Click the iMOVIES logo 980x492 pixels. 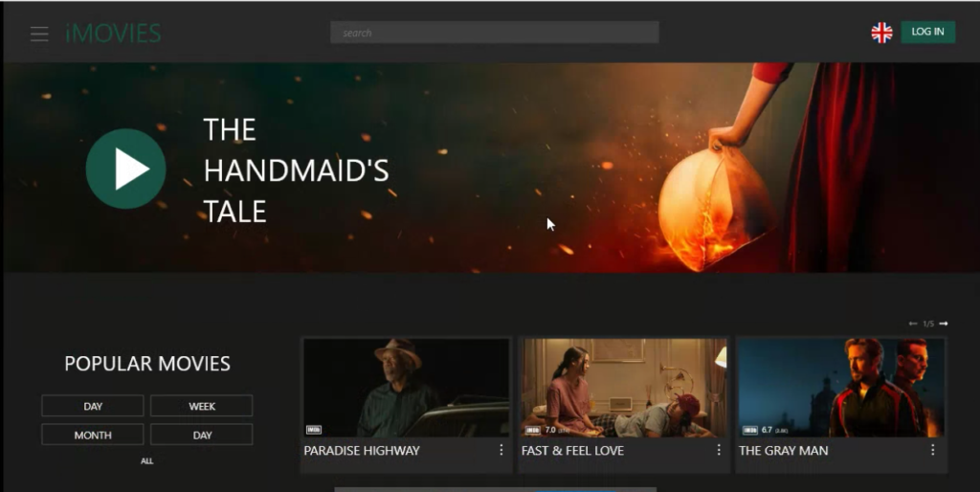click(x=113, y=34)
